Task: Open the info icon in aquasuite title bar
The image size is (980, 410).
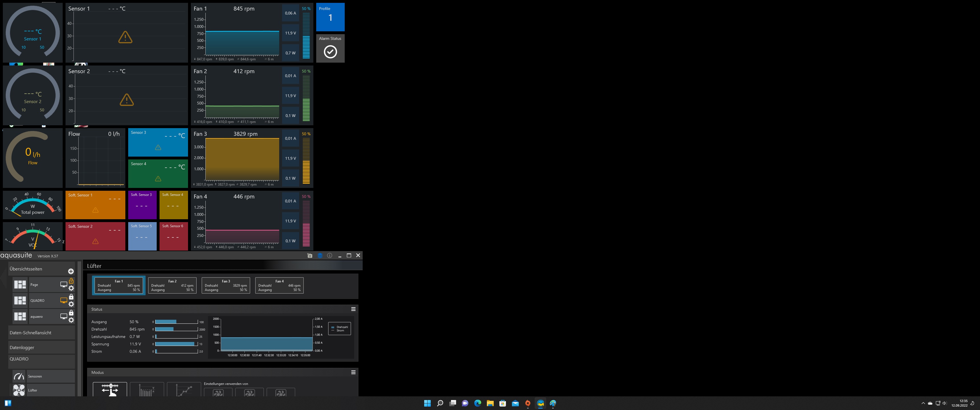Action: 330,256
